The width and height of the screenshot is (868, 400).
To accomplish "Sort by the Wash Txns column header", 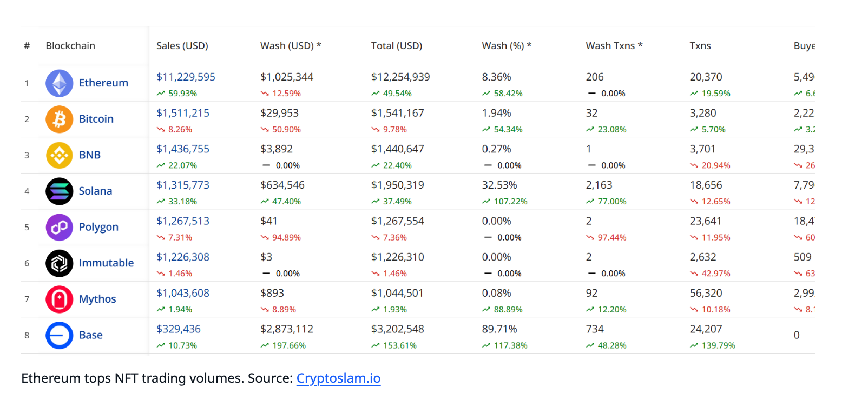I will pos(614,46).
